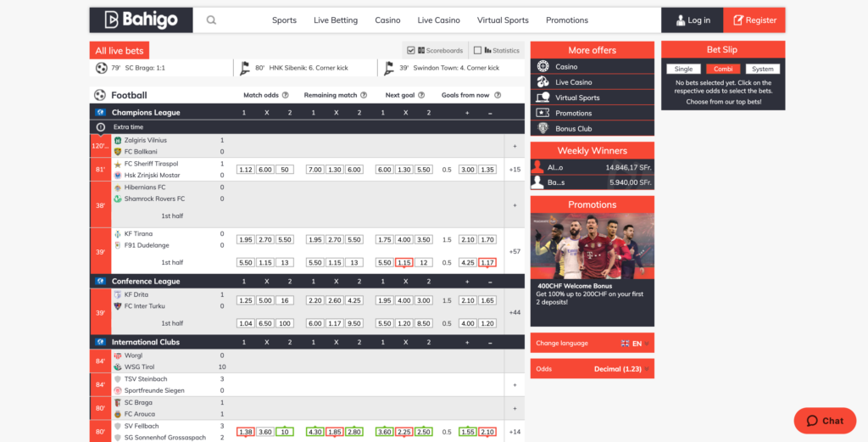Open the Live Casino menu item
Image resolution: width=868 pixels, height=442 pixels.
tap(438, 20)
